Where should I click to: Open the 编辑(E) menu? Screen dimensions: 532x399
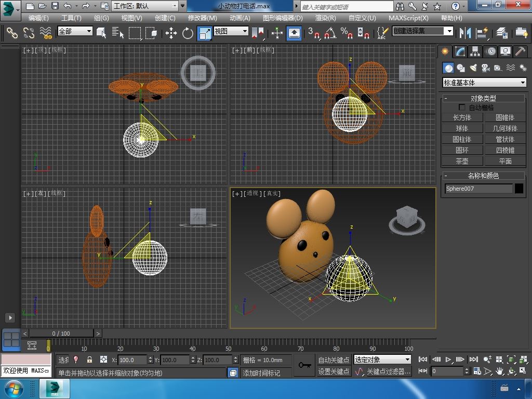tap(38, 18)
